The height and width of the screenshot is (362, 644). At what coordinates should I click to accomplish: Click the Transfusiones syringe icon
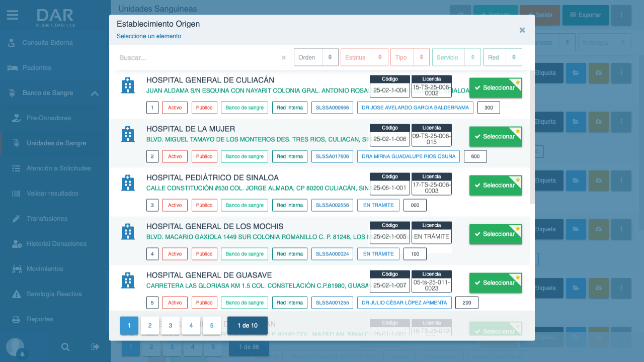[x=17, y=219]
